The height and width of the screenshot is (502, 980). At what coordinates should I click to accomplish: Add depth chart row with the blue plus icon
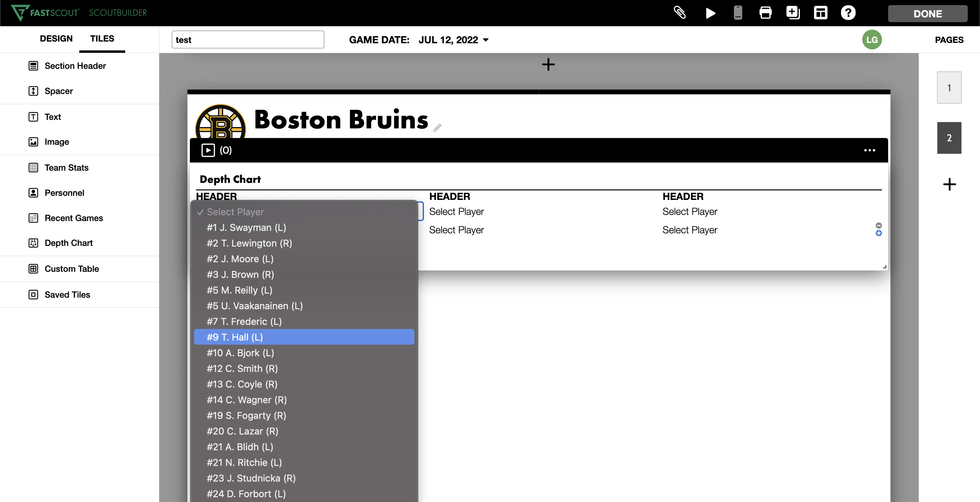[x=878, y=233]
